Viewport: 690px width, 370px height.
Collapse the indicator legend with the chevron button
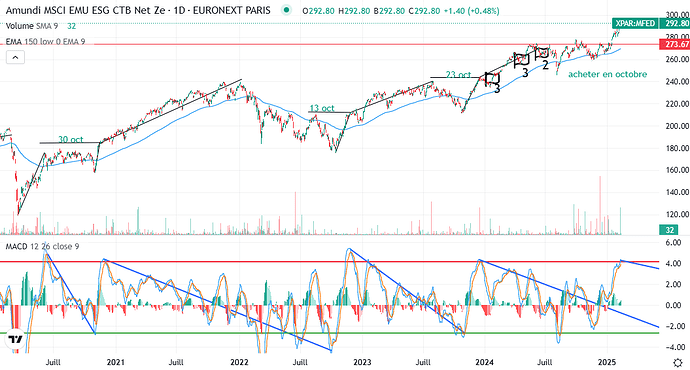(x=15, y=57)
